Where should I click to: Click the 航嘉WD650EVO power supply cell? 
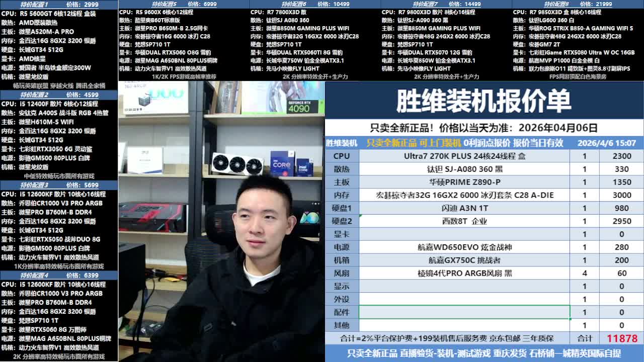click(464, 247)
